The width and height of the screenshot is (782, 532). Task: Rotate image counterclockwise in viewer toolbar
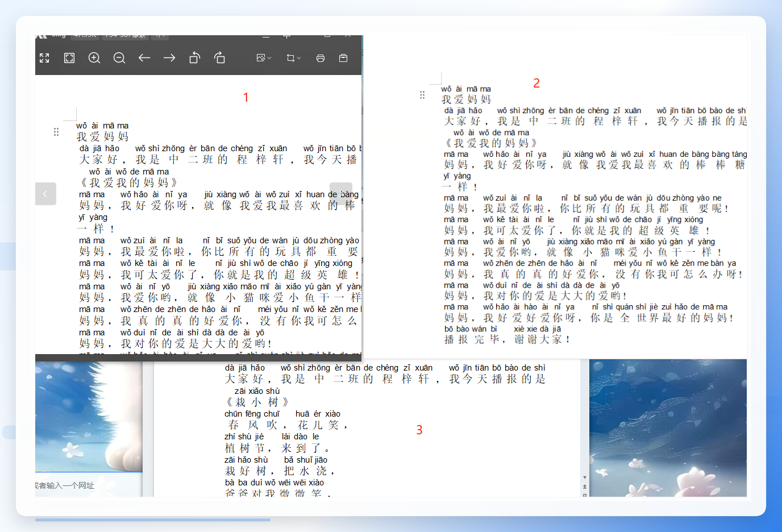194,57
